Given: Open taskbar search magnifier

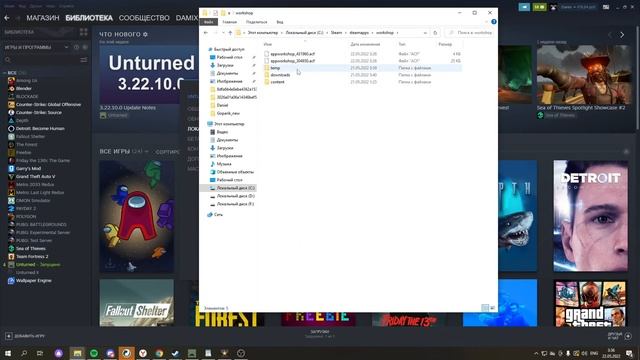Looking at the screenshot, I should tap(24, 353).
